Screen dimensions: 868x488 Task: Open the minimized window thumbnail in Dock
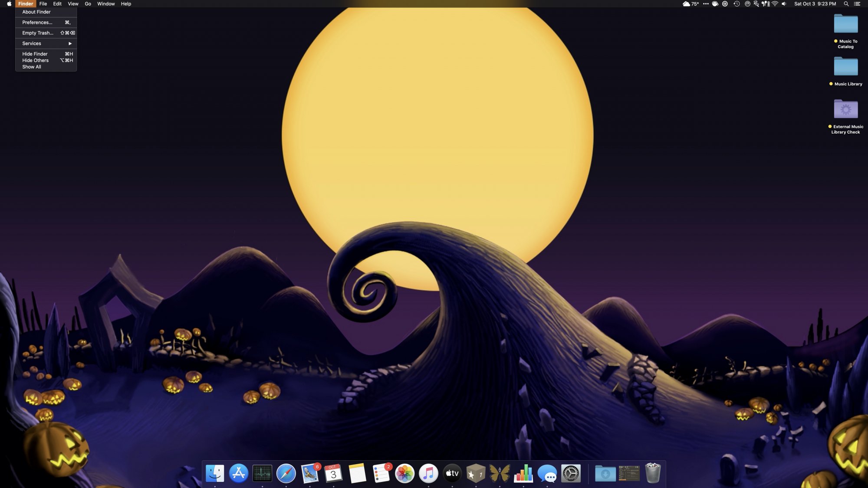pos(629,473)
